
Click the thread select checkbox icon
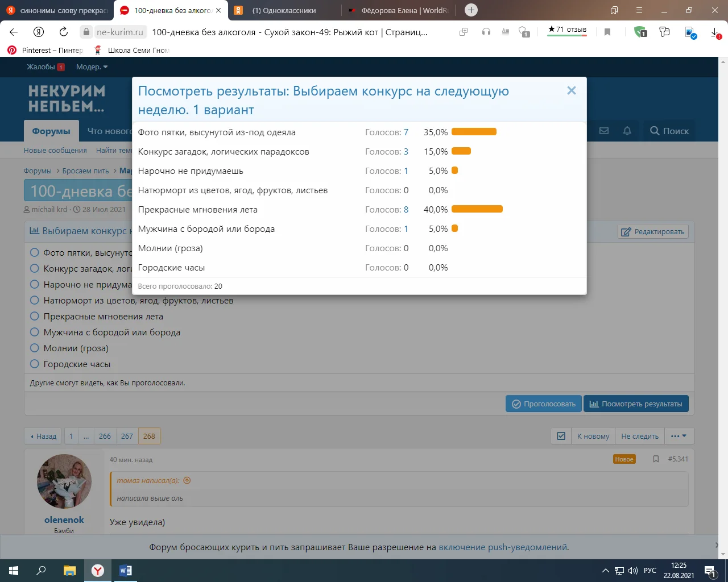pyautogui.click(x=561, y=436)
